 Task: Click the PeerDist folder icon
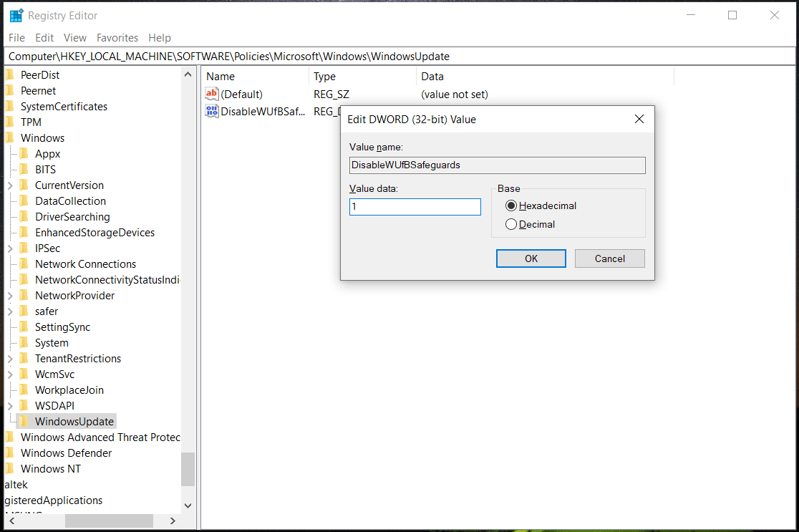click(9, 75)
